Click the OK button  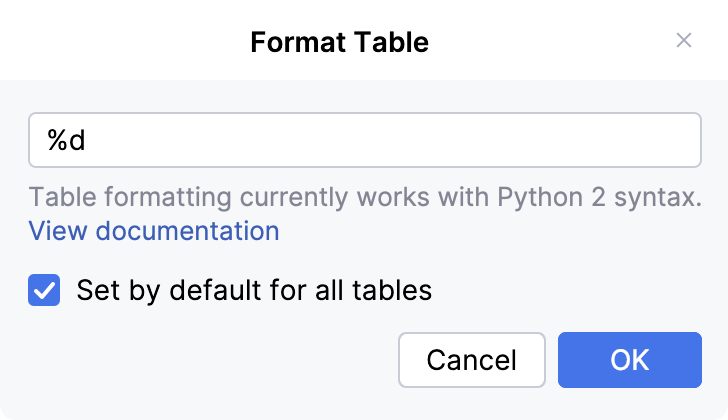[629, 360]
